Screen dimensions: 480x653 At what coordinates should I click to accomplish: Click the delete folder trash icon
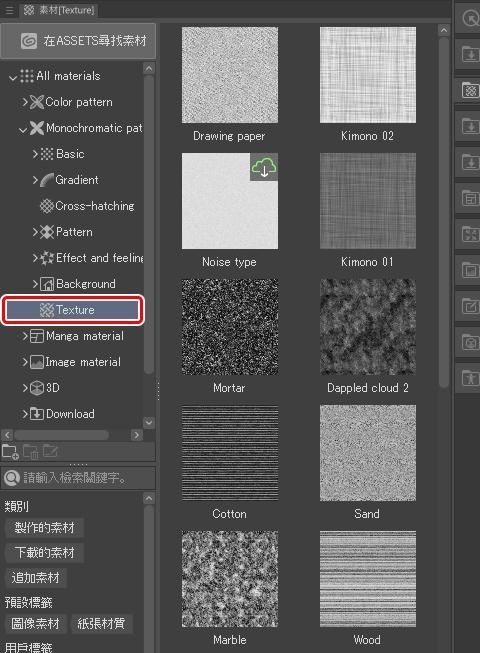point(30,451)
